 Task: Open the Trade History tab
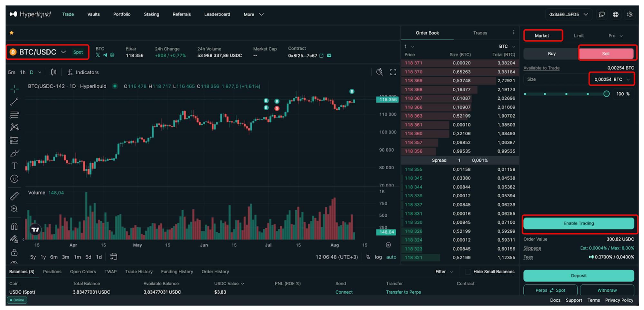139,272
